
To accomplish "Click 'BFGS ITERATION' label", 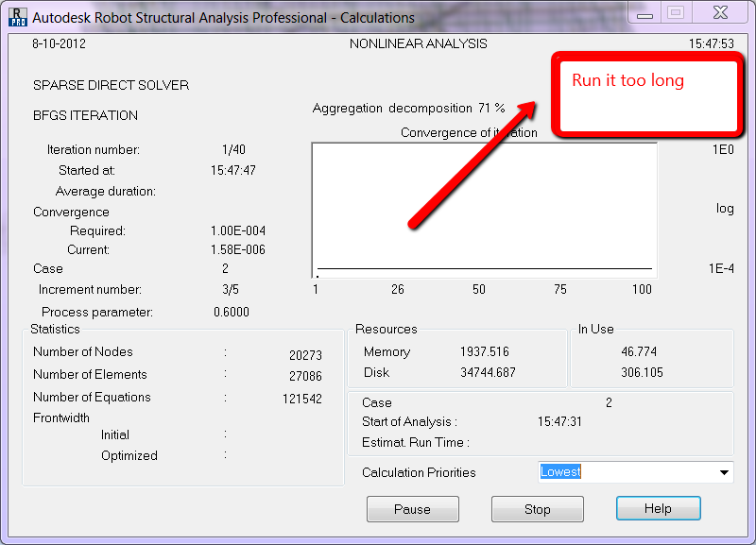I will [85, 115].
